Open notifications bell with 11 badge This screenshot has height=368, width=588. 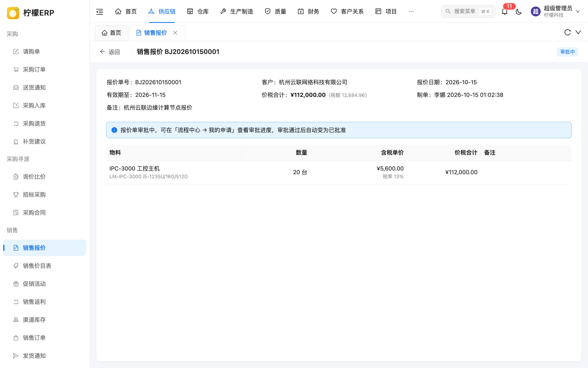coord(505,11)
